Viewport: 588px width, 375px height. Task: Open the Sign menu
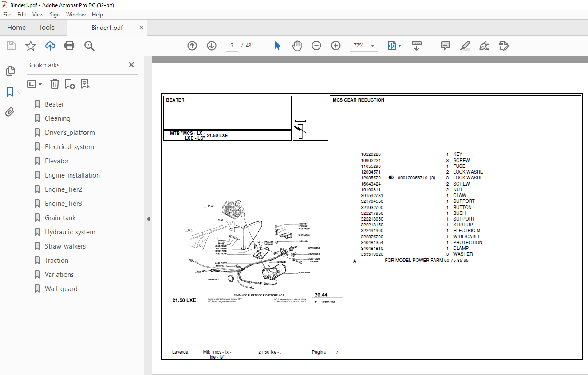[x=55, y=15]
